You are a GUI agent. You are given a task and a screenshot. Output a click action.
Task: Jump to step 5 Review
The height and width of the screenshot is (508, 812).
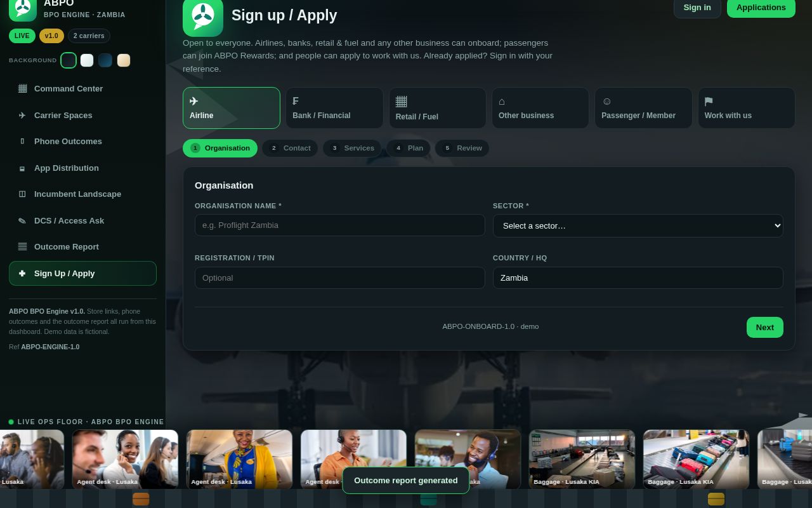tap(462, 148)
